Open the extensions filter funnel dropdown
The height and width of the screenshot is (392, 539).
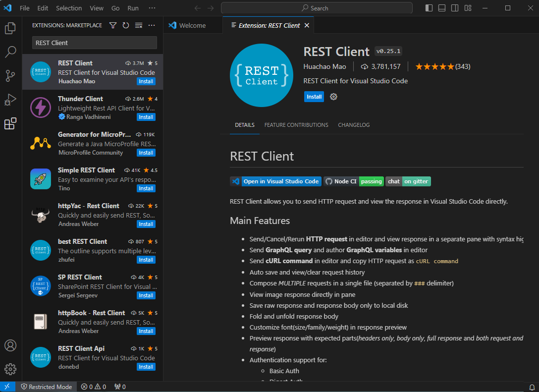click(x=113, y=25)
